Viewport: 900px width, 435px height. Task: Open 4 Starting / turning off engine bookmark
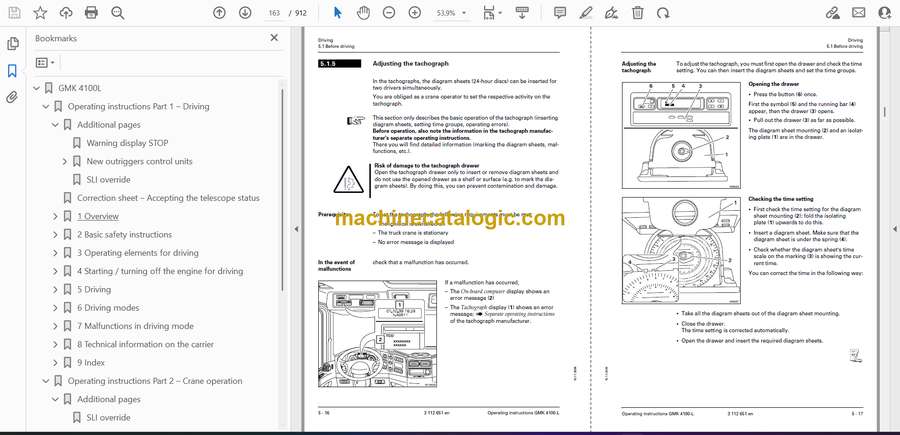(x=160, y=271)
